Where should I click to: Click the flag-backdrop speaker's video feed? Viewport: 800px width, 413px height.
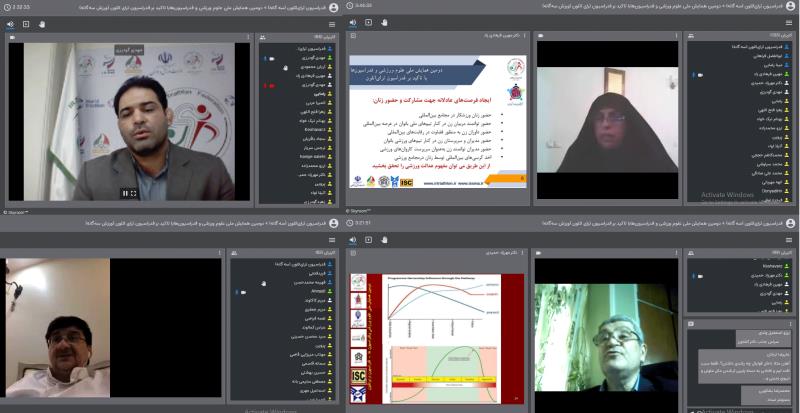(x=129, y=122)
